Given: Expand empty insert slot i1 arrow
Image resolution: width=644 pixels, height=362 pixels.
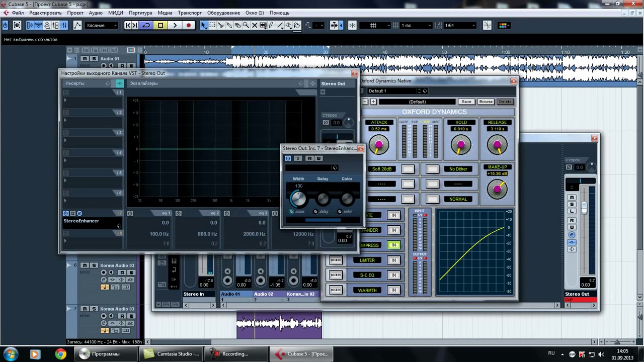Looking at the screenshot, I should pos(65,100).
